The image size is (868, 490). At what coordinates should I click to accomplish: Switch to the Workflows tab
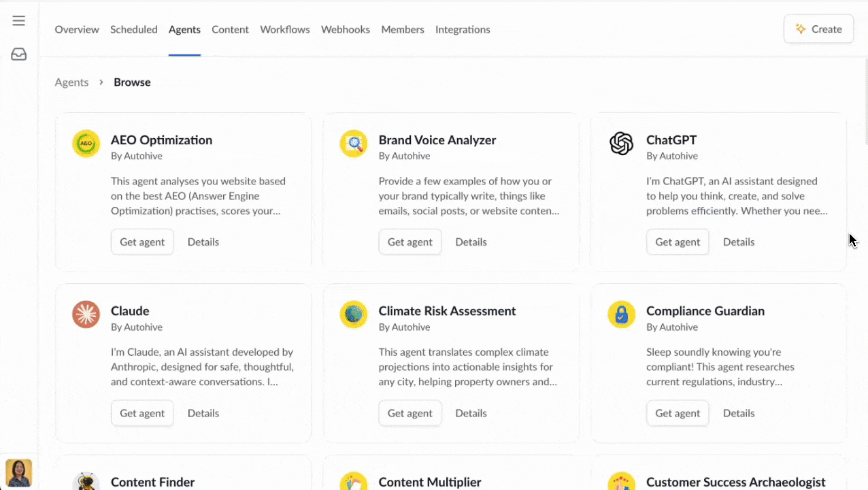(284, 29)
